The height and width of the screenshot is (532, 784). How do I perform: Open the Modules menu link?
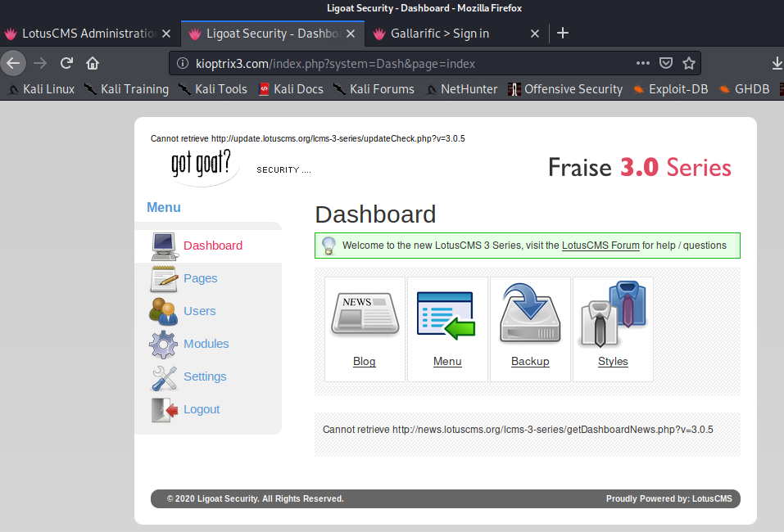click(206, 344)
